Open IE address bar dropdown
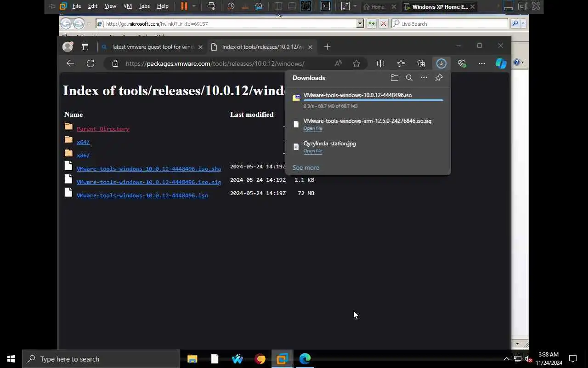 [x=360, y=23]
